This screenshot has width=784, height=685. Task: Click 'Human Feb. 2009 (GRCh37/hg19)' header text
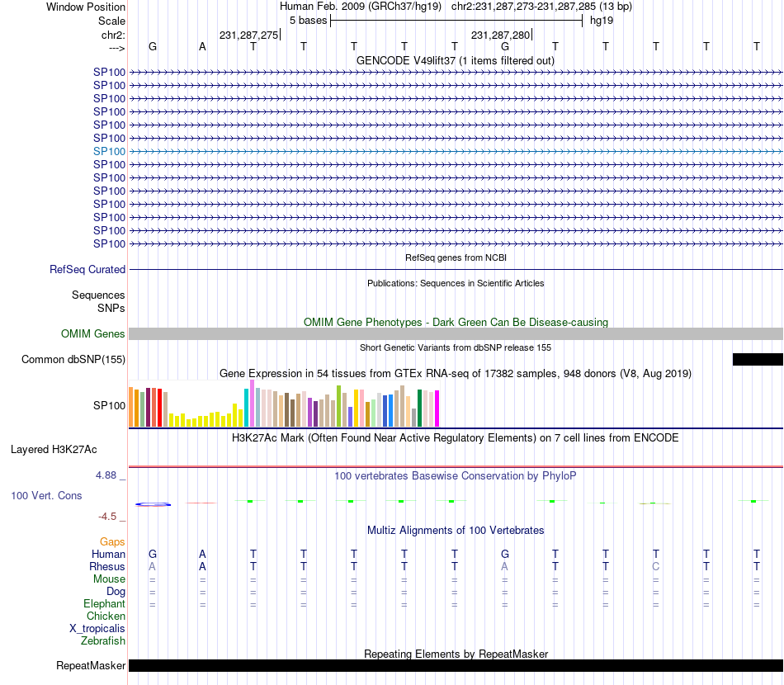coord(361,7)
